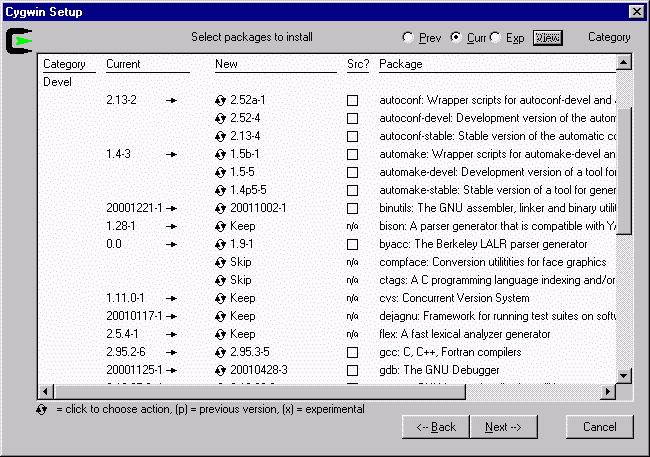Close the Cygwin Setup window
The image size is (650, 457).
pyautogui.click(x=636, y=12)
